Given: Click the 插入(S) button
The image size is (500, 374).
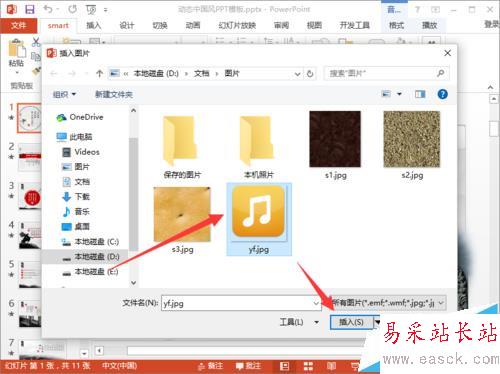Looking at the screenshot, I should [x=351, y=322].
